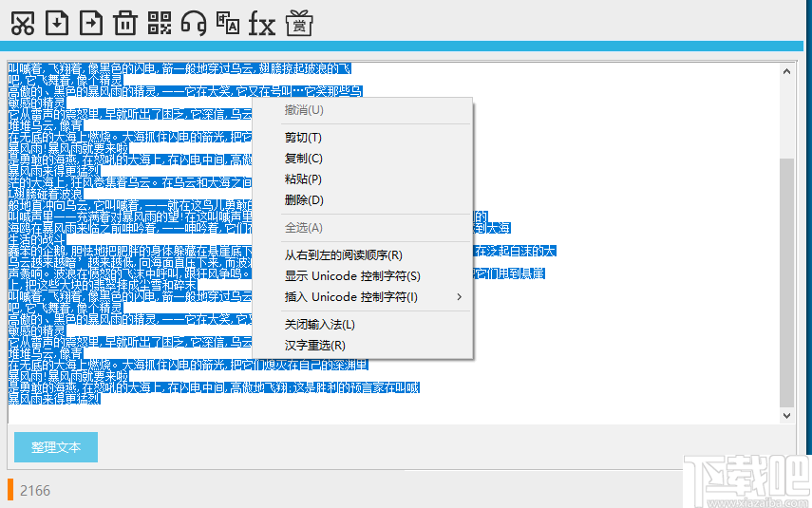Select 关闭输入法(L) in the context menu
The height and width of the screenshot is (508, 812).
(363, 324)
